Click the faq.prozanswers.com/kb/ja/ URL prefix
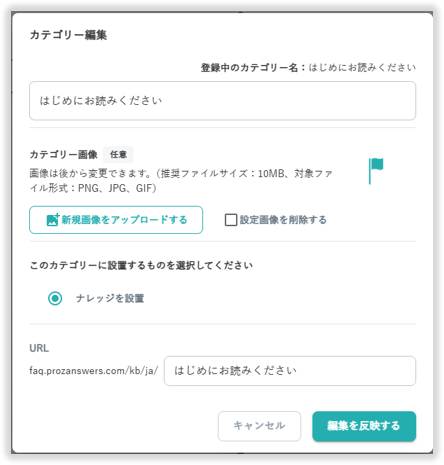444x465 pixels. pyautogui.click(x=94, y=371)
